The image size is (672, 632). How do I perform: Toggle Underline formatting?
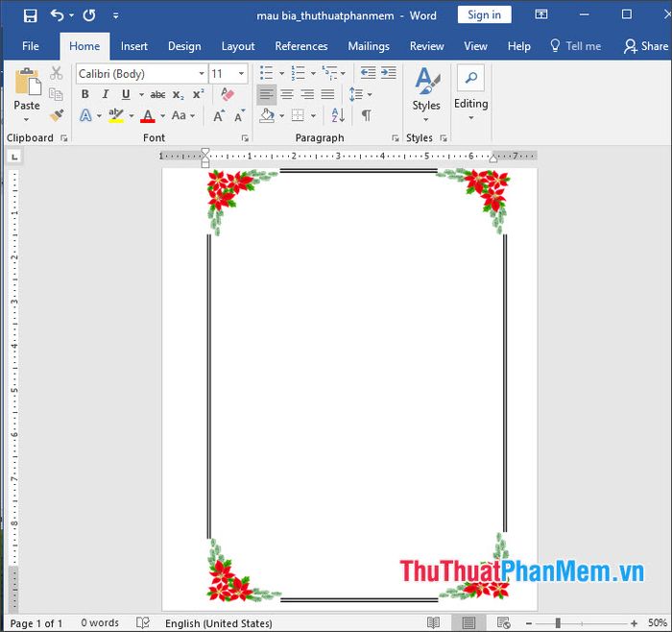point(126,94)
